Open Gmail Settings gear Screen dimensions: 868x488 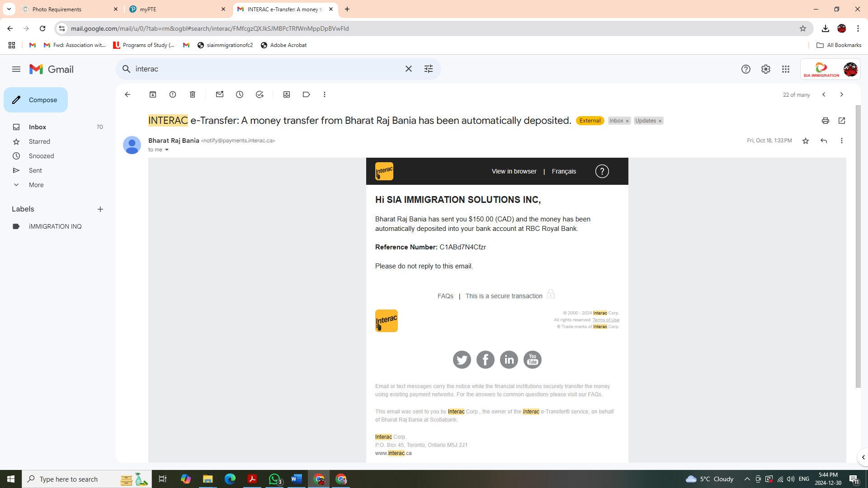[x=766, y=69]
